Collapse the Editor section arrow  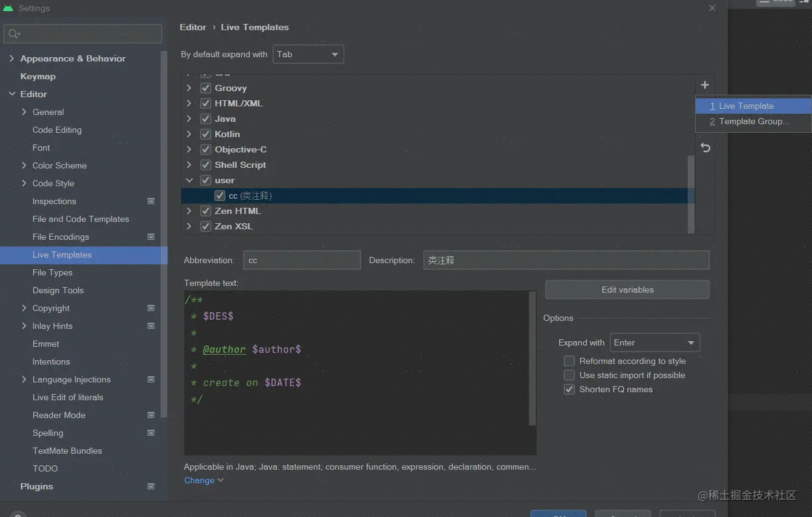[12, 94]
